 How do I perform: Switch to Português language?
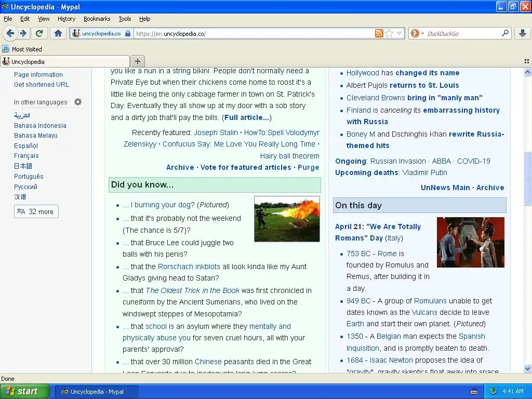click(x=29, y=177)
